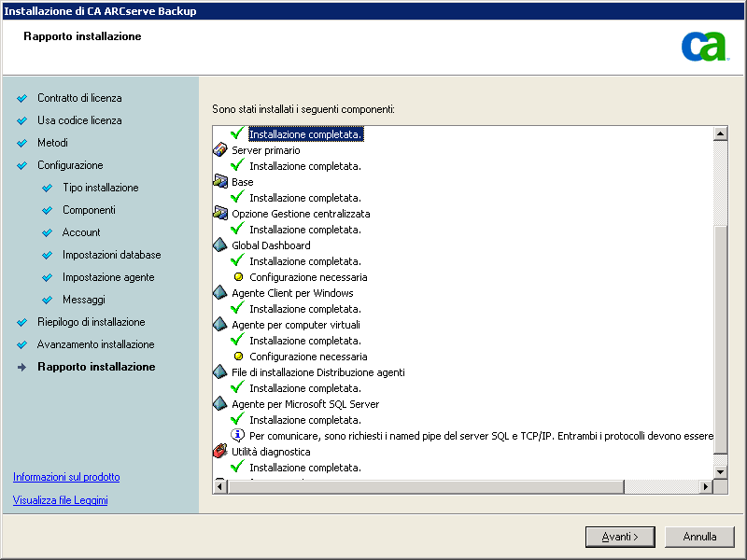Viewport: 747px width, 560px height.
Task: Click the Base component icon
Action: [x=221, y=181]
